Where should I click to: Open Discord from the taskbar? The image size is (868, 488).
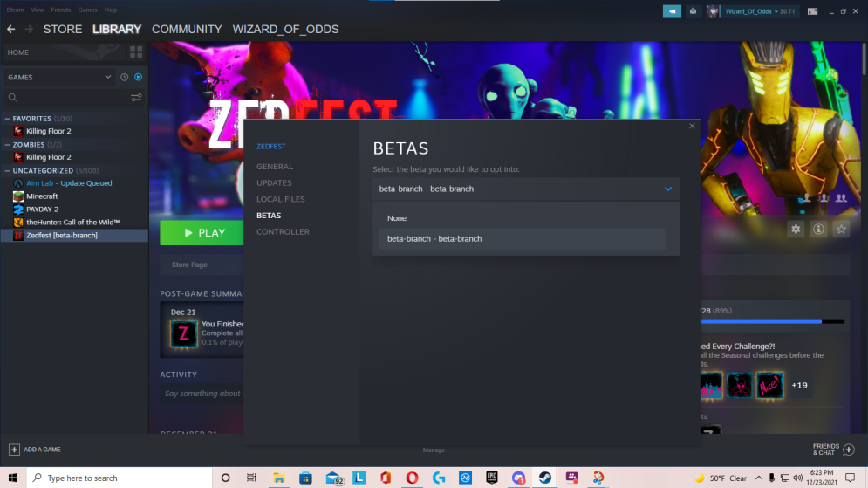click(518, 478)
